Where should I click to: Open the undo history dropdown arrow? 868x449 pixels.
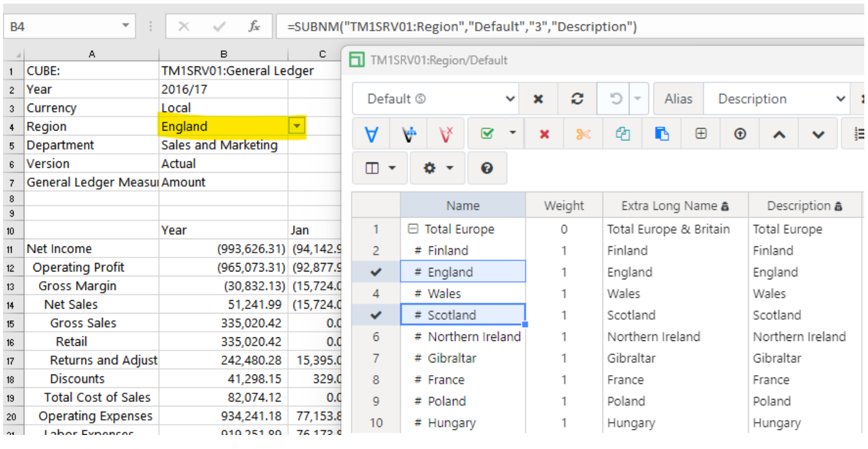pos(638,99)
